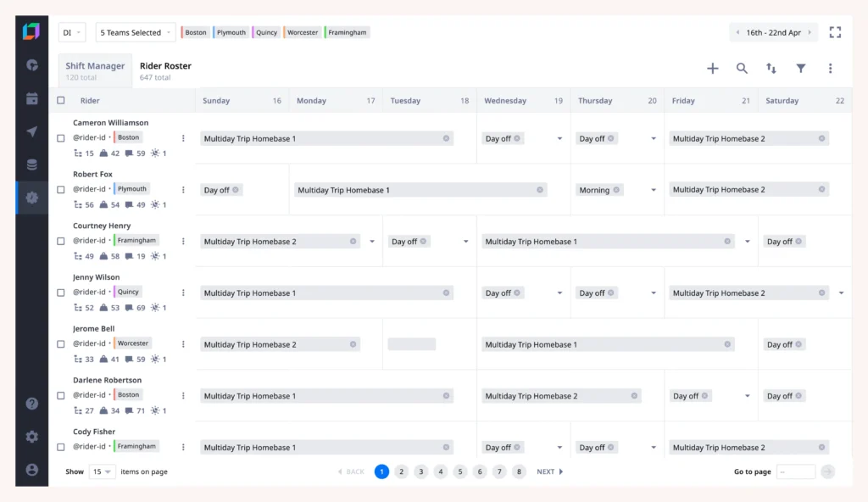Click the sort arrows icon in toolbar
Viewport: 868px width, 502px height.
pyautogui.click(x=771, y=69)
